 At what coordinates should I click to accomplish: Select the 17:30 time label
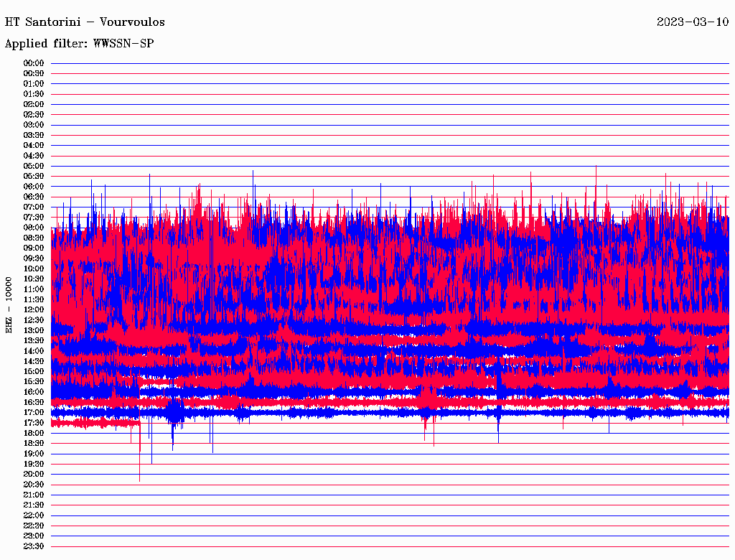tap(34, 423)
